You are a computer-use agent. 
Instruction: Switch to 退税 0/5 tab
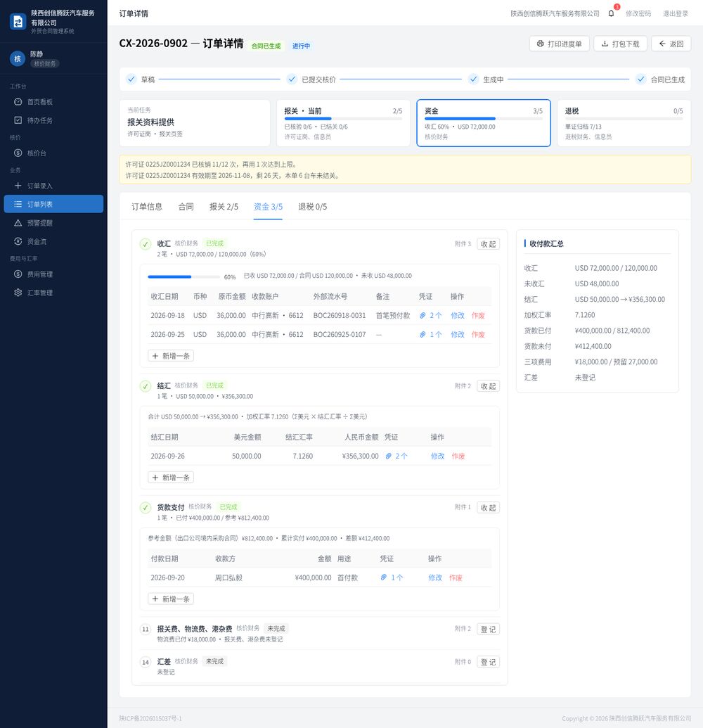pos(312,207)
